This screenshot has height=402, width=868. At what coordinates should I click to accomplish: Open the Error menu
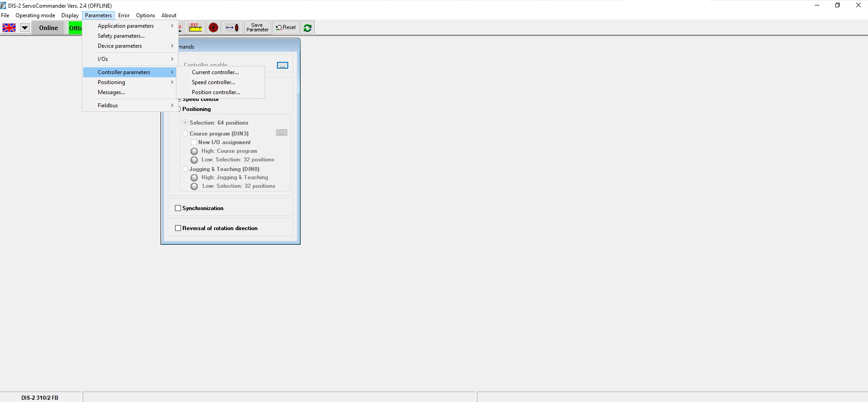pyautogui.click(x=124, y=15)
